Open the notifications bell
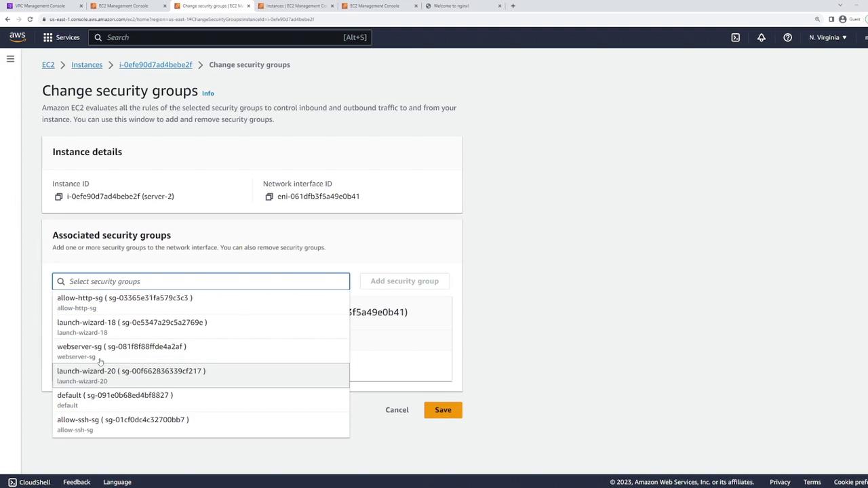 point(762,37)
